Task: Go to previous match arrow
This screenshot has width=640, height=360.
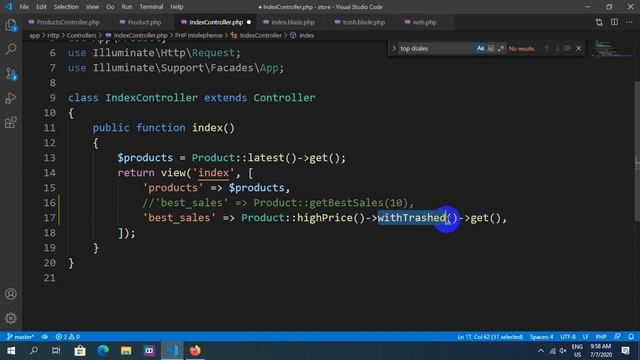Action: [x=547, y=49]
